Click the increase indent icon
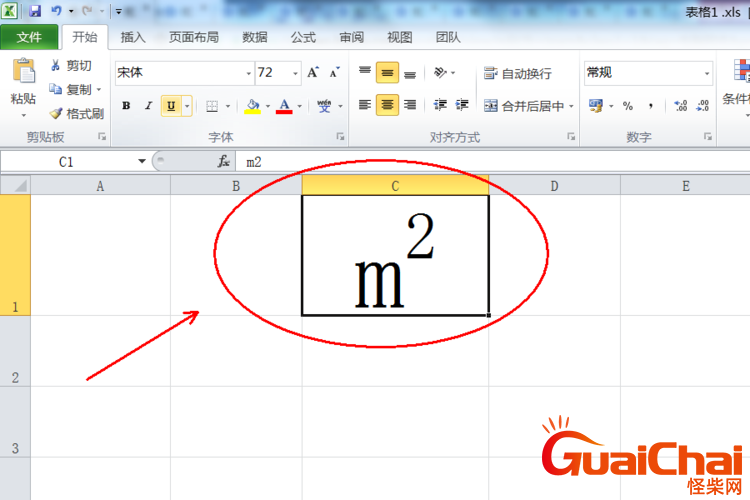Screen dimensions: 750x500 [x=461, y=105]
